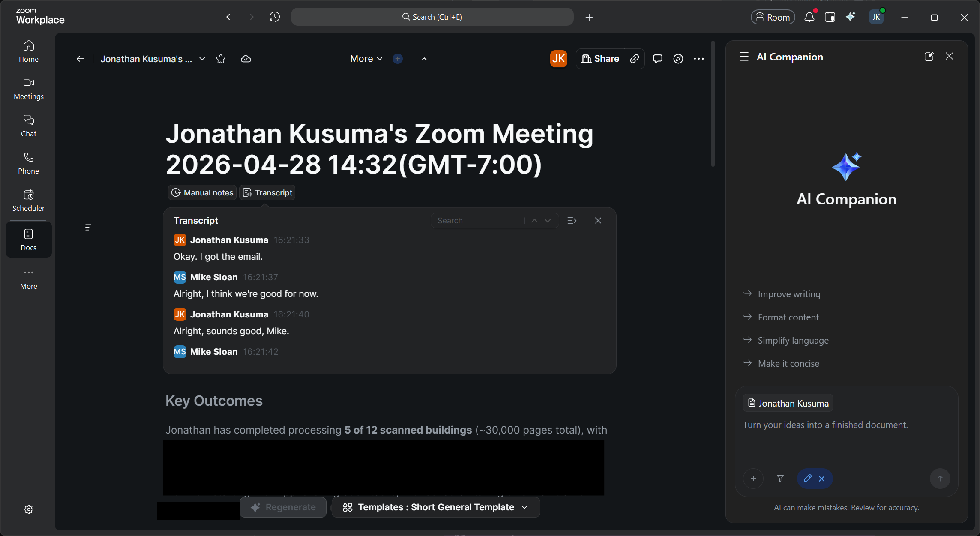Check the cloud sync status icon
This screenshot has width=980, height=536.
pyautogui.click(x=246, y=59)
